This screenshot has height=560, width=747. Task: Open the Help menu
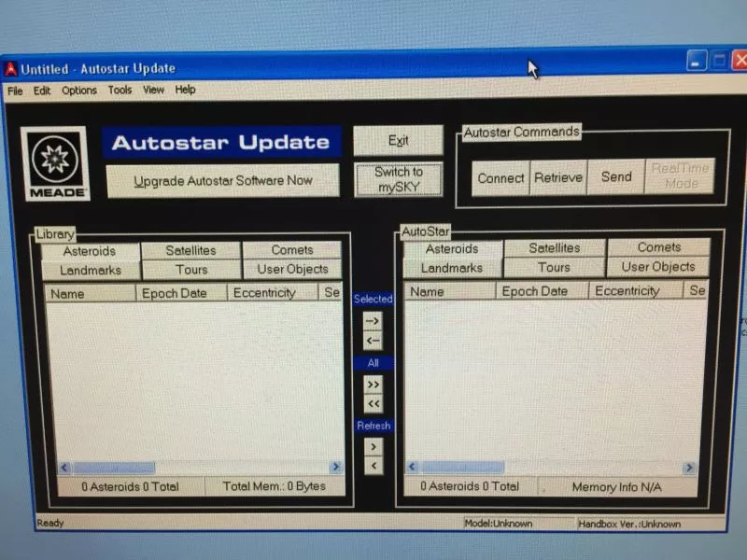pyautogui.click(x=185, y=89)
